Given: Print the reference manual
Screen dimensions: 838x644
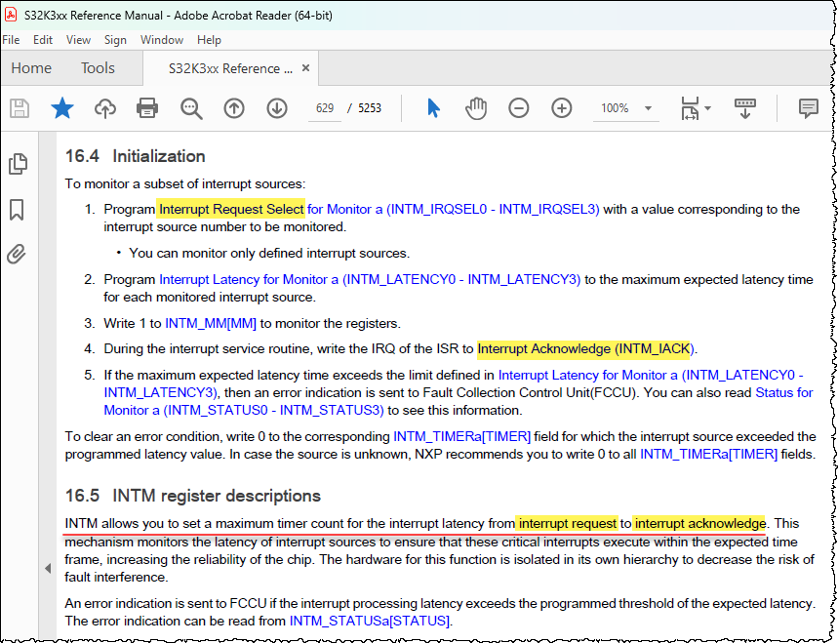Looking at the screenshot, I should [146, 108].
